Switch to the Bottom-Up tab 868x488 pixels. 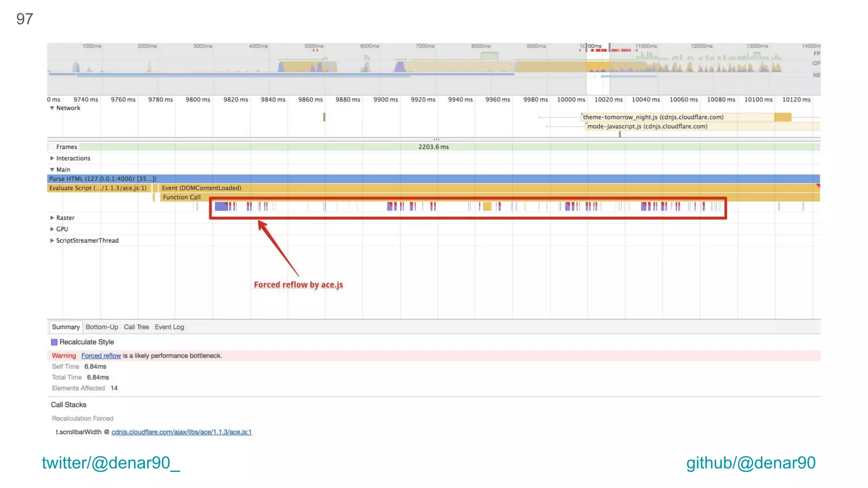(102, 327)
